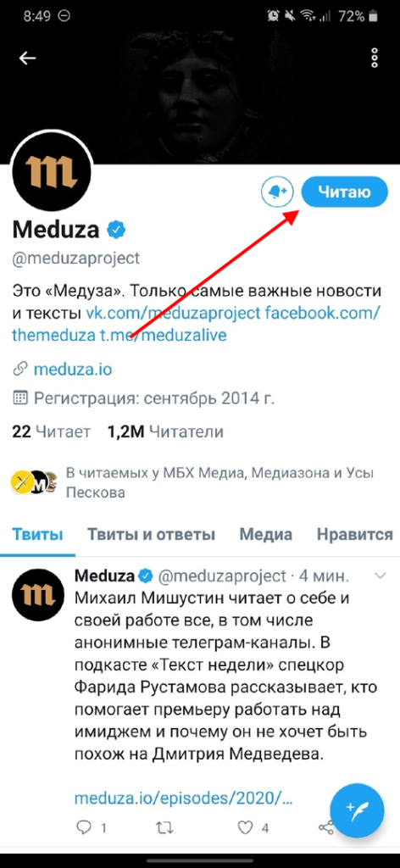The width and height of the screenshot is (400, 868).
Task: Toggle notification bell for Meduza
Action: tap(276, 192)
